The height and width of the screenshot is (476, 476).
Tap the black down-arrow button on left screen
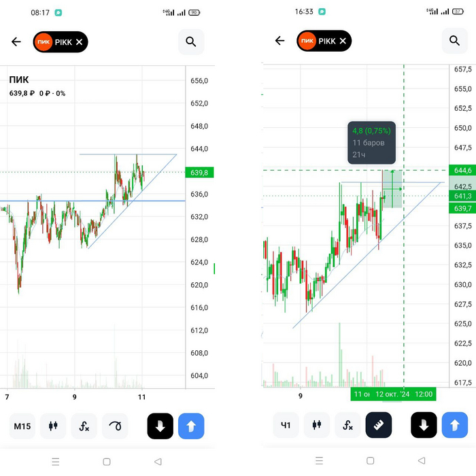(x=160, y=426)
